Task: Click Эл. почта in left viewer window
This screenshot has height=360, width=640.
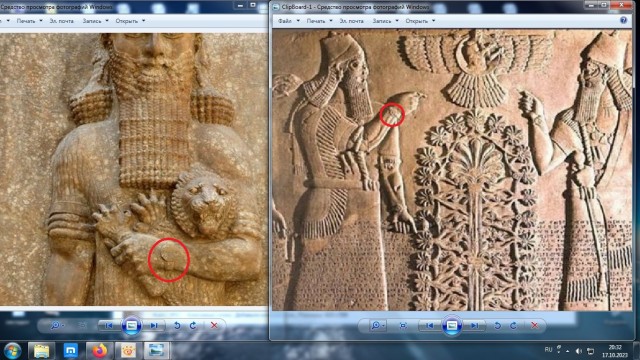Action: [62, 21]
